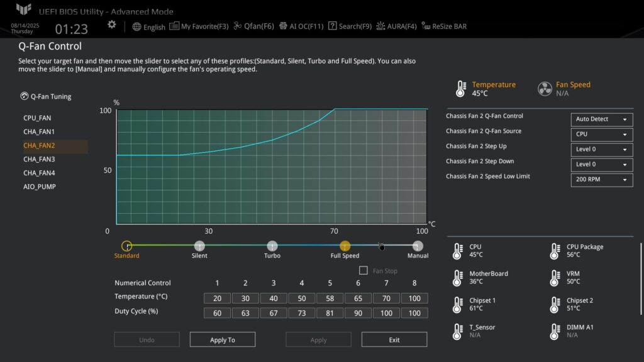
Task: Open Chassis Fan 2 Step Up dropdown
Action: click(x=602, y=150)
